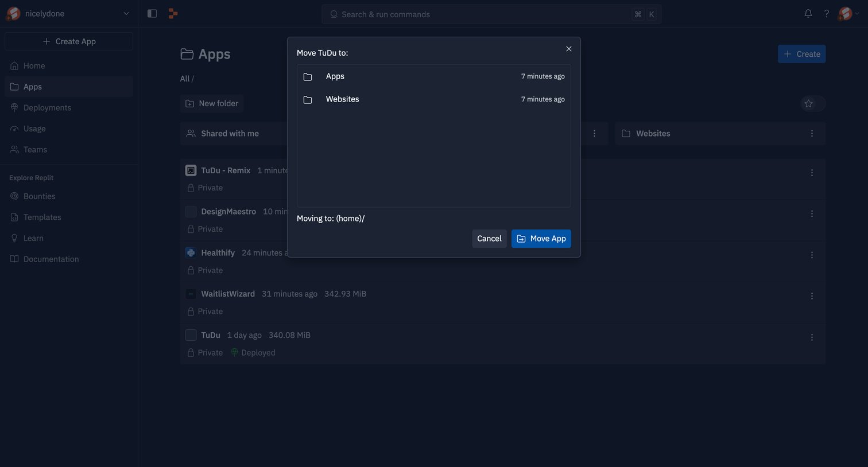
Task: Click the DesignMaestro app icon
Action: [x=191, y=212]
